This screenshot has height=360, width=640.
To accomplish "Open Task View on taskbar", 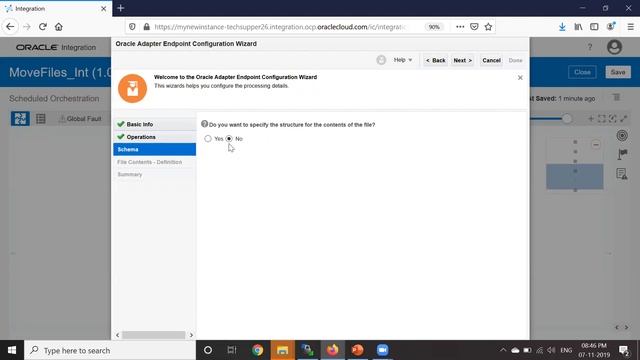I will (232, 350).
